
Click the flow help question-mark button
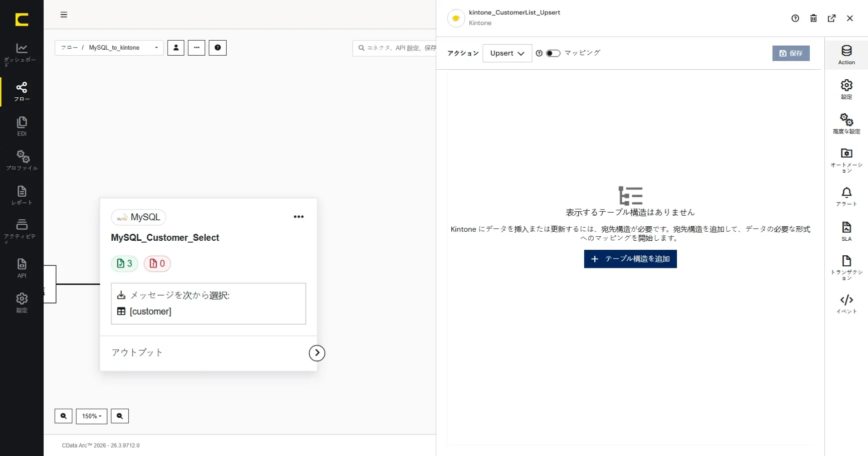[218, 48]
